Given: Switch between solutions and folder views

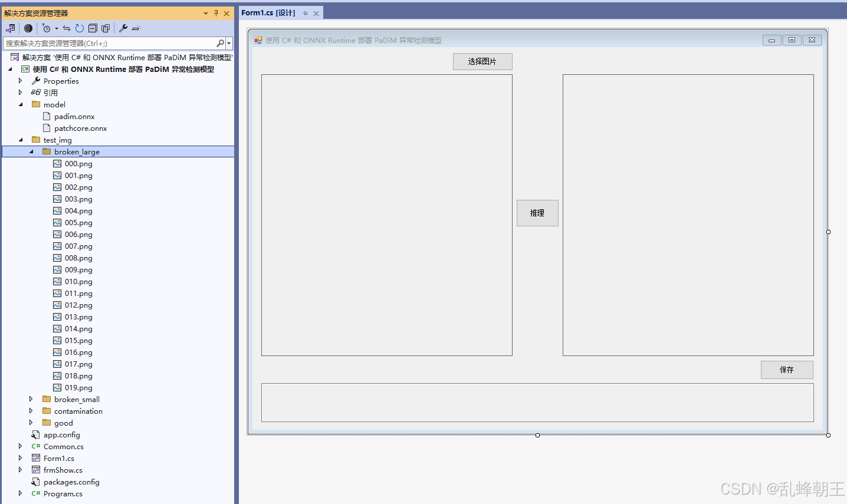Looking at the screenshot, I should (11, 28).
